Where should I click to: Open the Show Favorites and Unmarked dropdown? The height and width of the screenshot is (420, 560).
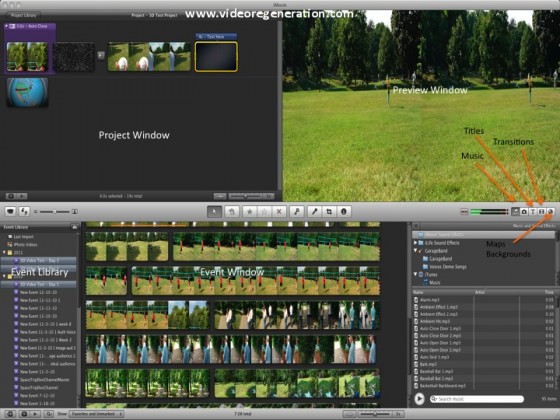pos(96,414)
